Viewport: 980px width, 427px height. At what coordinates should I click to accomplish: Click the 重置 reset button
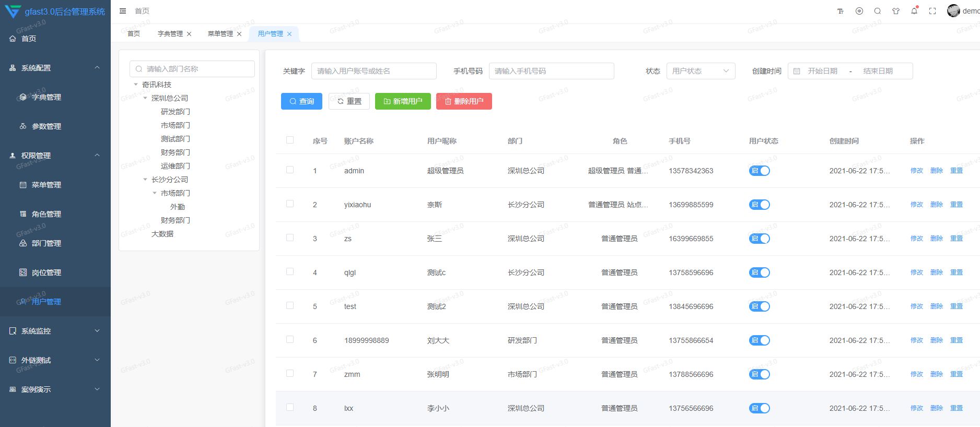click(x=349, y=101)
